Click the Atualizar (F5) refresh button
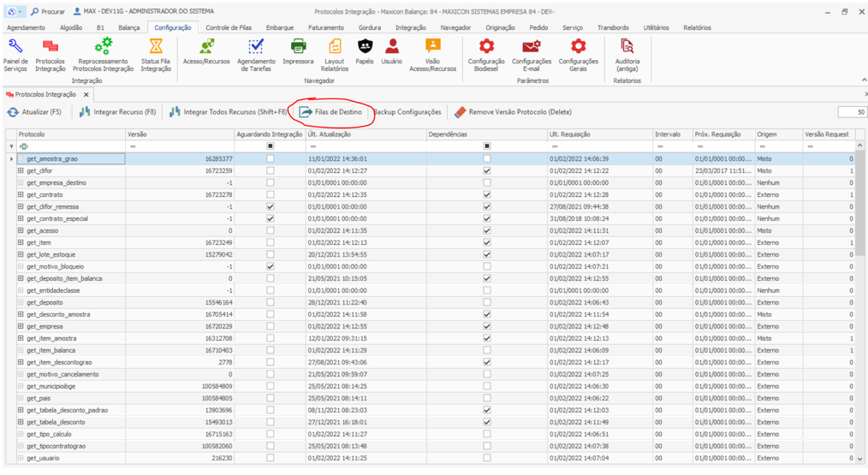The height and width of the screenshot is (475, 868). click(x=34, y=112)
